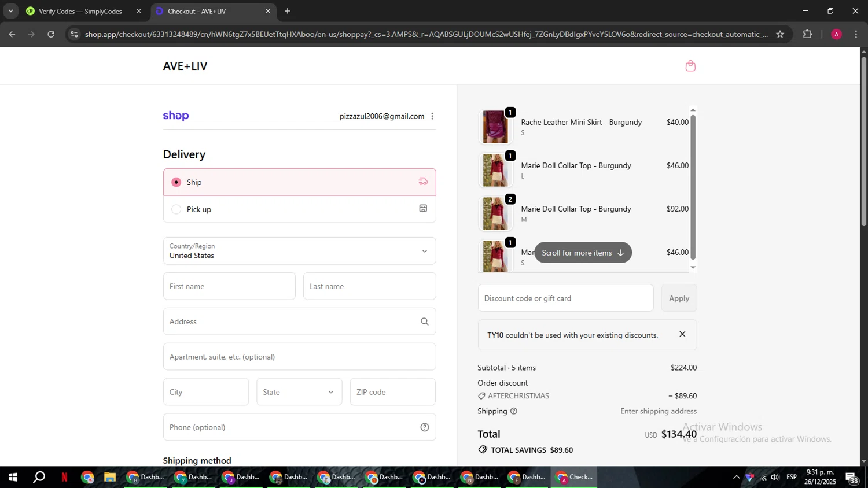Click the Phone (optional) field

coord(299,427)
